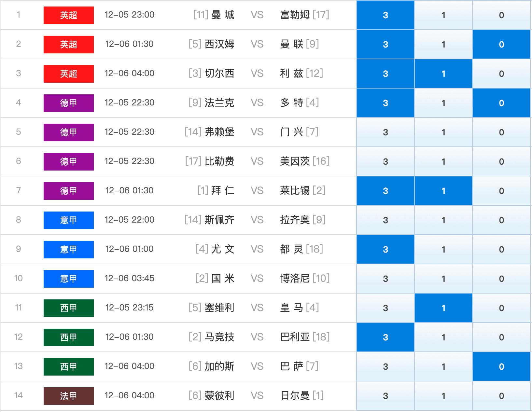Open away team 皇马
Viewport: 532px width, 412px height.
[292, 308]
